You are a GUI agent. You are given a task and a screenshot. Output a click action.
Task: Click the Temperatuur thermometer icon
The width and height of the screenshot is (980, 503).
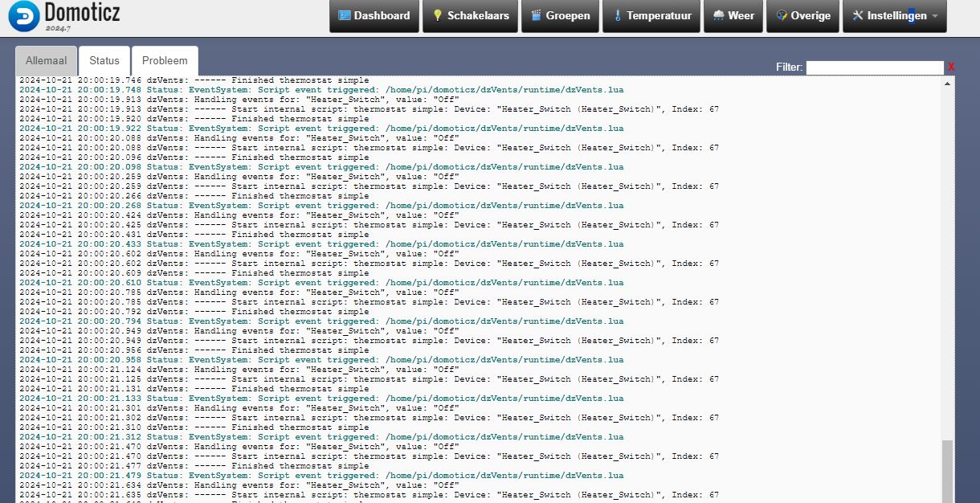(x=618, y=15)
